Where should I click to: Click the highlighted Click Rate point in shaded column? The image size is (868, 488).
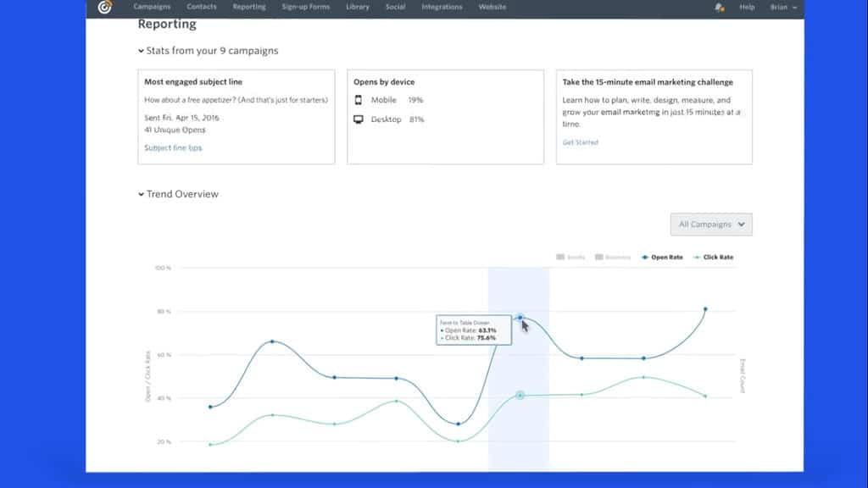click(x=520, y=395)
